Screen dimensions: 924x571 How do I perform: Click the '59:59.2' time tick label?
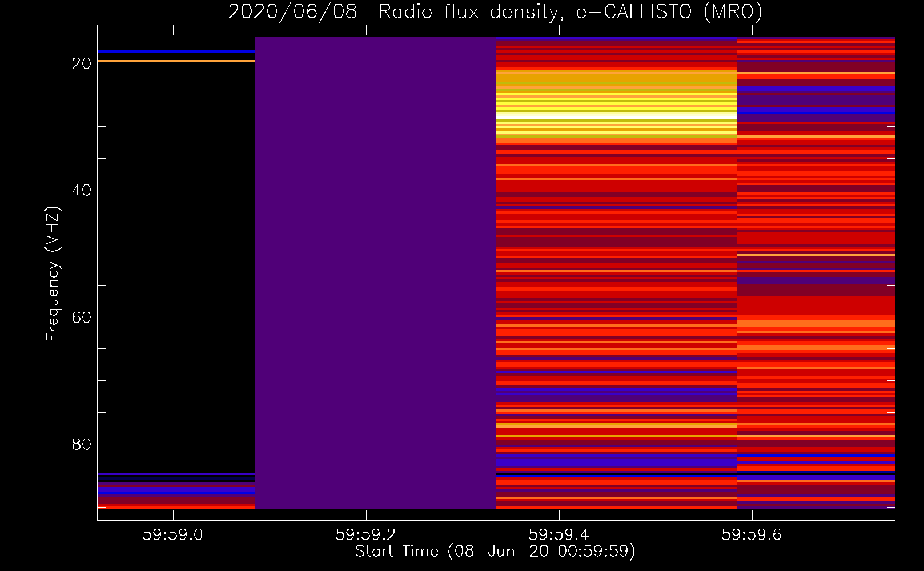tap(365, 535)
